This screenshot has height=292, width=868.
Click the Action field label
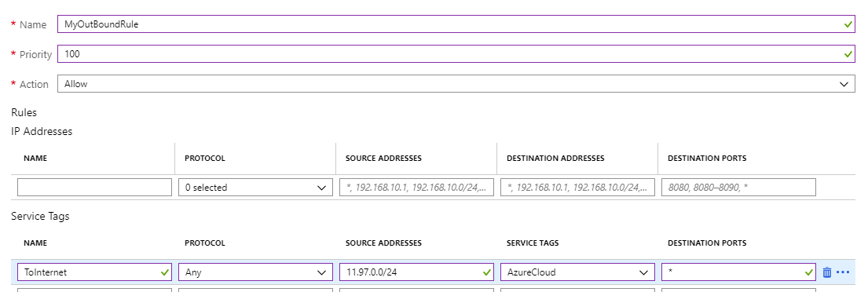34,84
